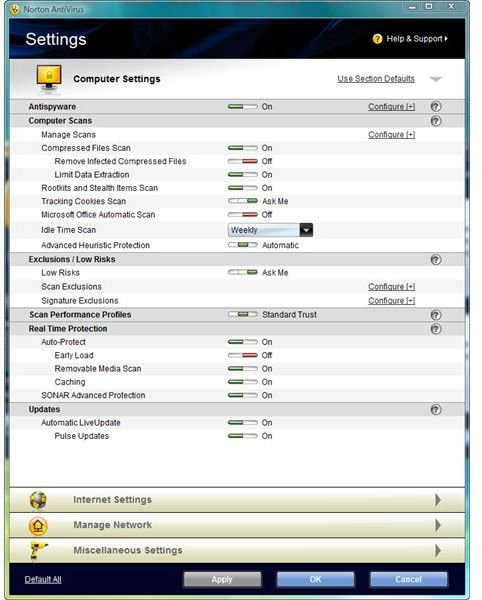
Task: Toggle Compressed Files Scan switch
Action: tap(243, 148)
